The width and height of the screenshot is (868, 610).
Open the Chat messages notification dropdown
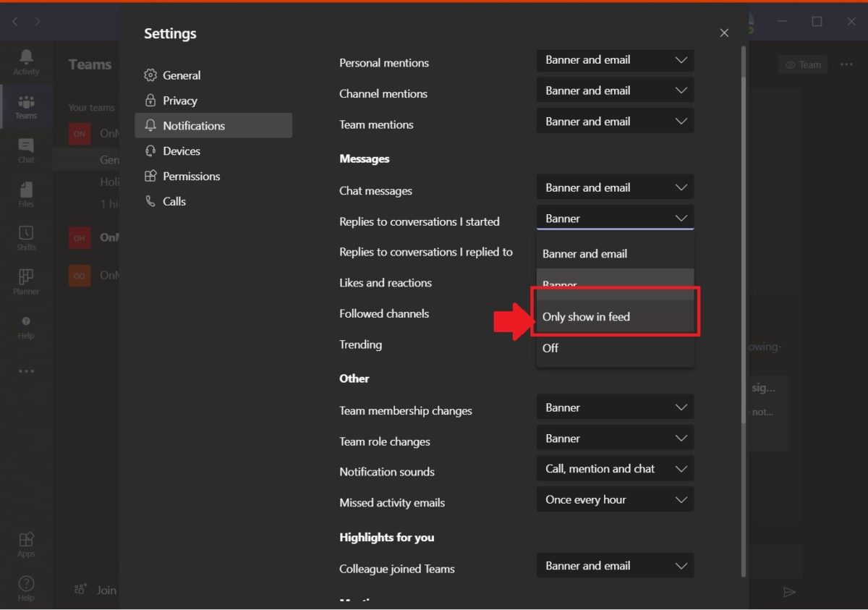point(615,187)
